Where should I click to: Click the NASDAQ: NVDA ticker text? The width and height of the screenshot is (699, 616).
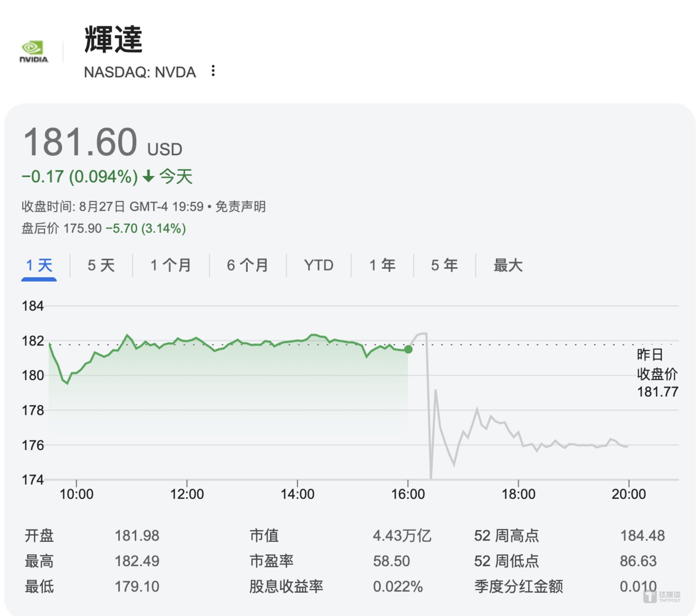pos(140,72)
